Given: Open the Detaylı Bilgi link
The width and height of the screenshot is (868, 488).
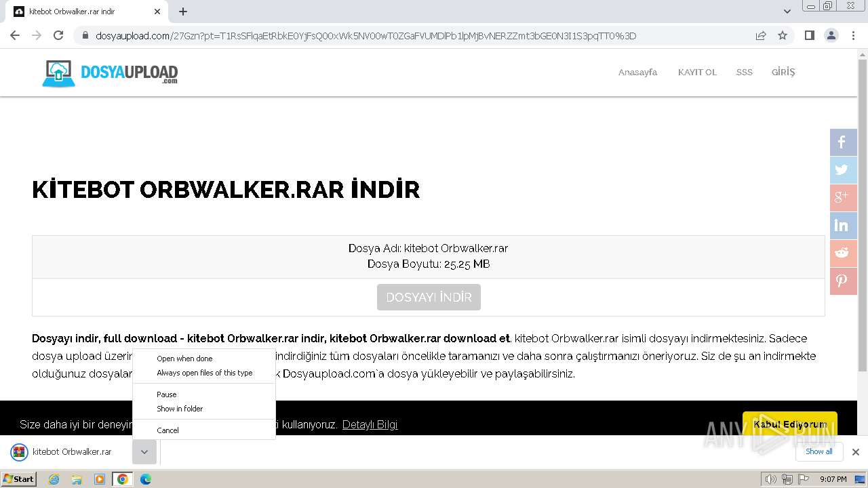Looking at the screenshot, I should tap(370, 424).
